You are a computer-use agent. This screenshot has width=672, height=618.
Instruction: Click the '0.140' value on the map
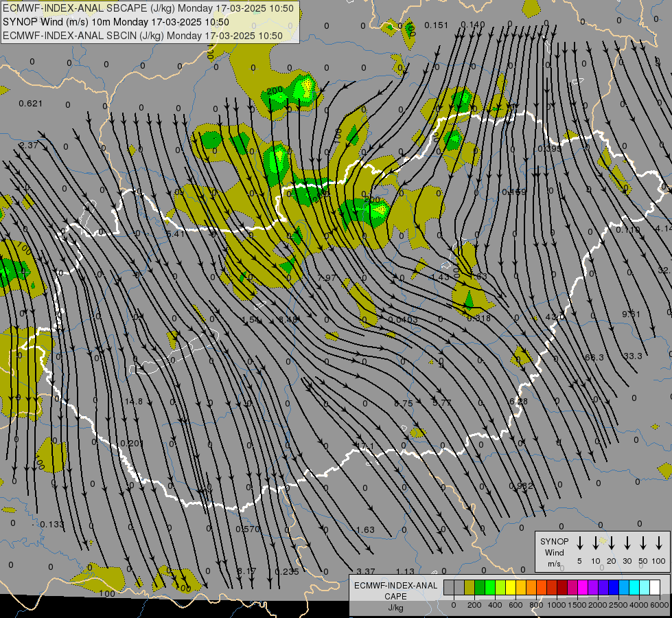coord(473,25)
